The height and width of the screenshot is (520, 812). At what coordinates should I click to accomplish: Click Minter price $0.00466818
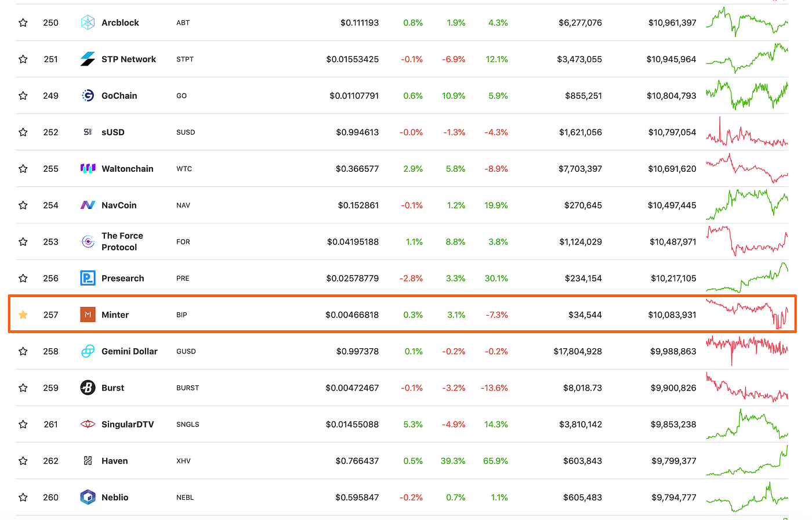(x=352, y=315)
